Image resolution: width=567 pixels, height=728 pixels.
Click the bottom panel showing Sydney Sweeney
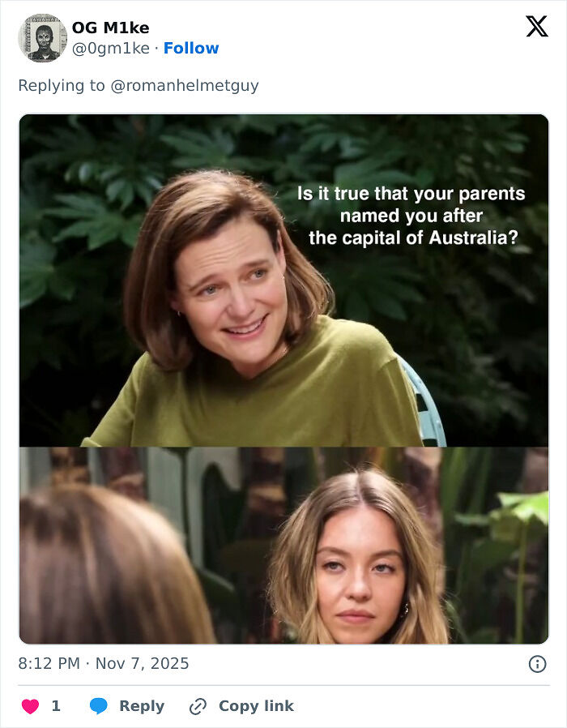click(x=283, y=547)
